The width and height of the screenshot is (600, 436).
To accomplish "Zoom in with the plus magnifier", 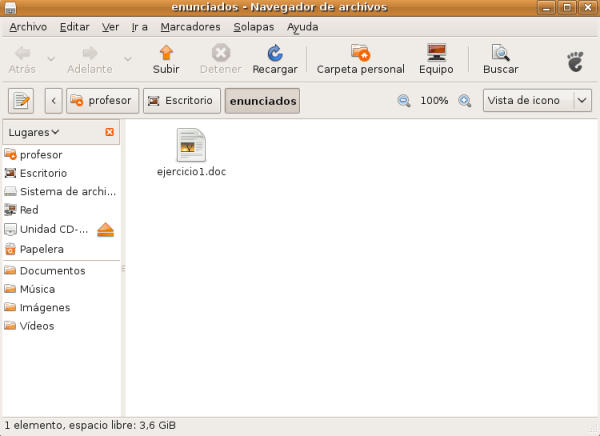I will pos(464,101).
